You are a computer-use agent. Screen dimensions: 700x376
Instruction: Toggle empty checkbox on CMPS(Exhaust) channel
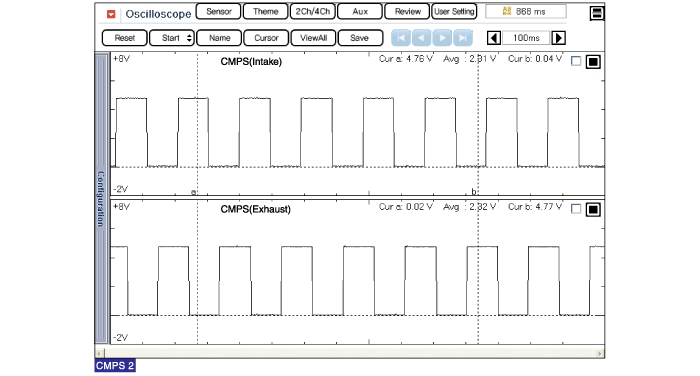point(576,209)
